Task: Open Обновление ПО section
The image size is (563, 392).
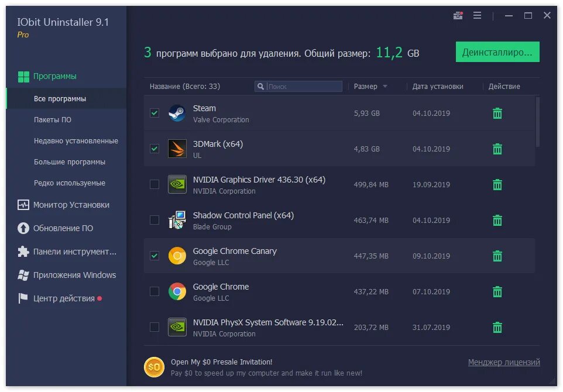Action: point(63,228)
